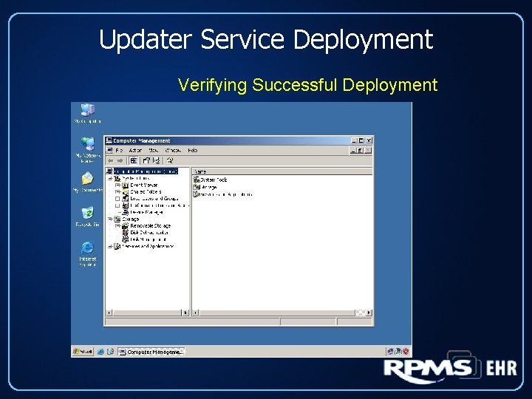Click the red security shield tray icon
This screenshot has width=532, height=399.
click(x=406, y=352)
